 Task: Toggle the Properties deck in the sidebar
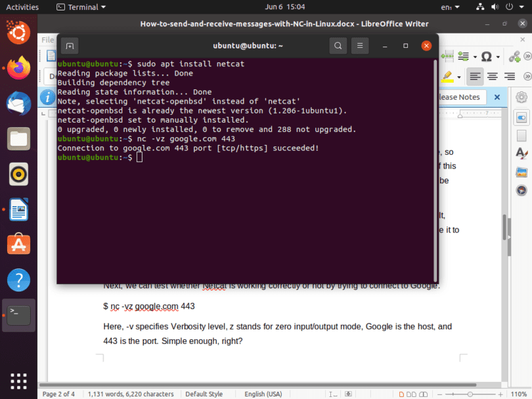521,117
